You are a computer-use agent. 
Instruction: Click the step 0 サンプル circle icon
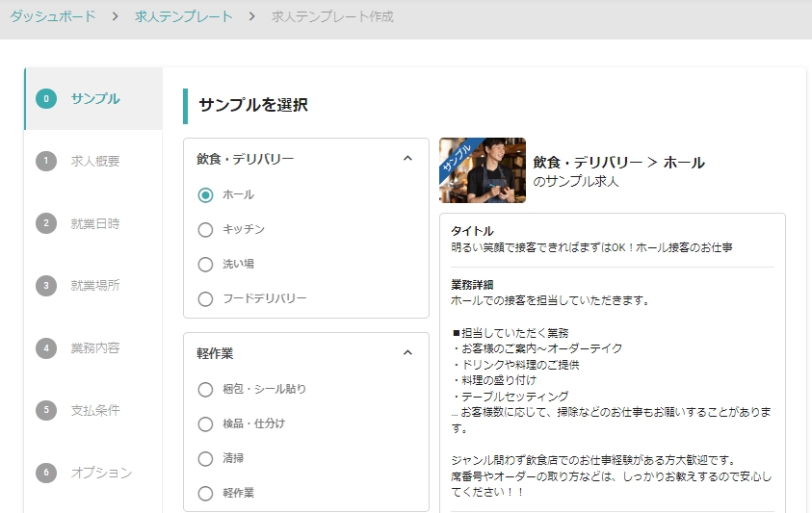click(x=45, y=98)
